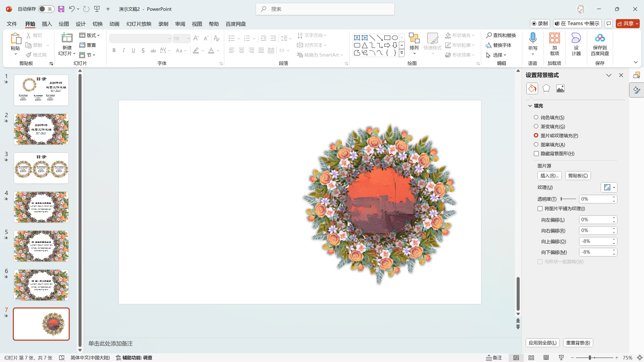
Task: Click Reset Background (重置背景) button
Action: tap(578, 343)
